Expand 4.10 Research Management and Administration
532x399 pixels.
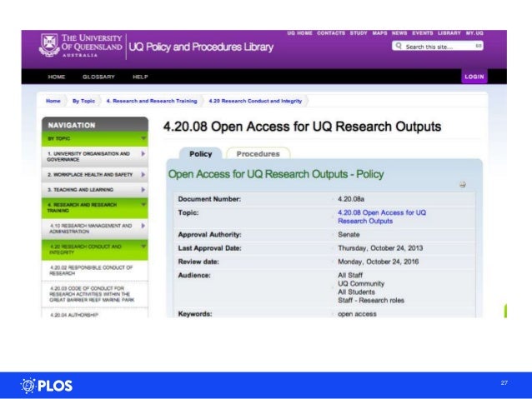(x=143, y=226)
